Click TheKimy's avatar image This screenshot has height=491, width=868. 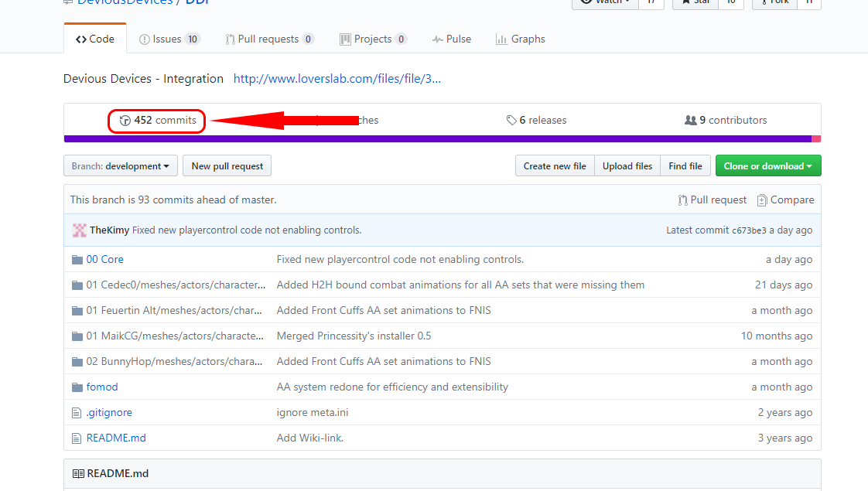tap(79, 230)
